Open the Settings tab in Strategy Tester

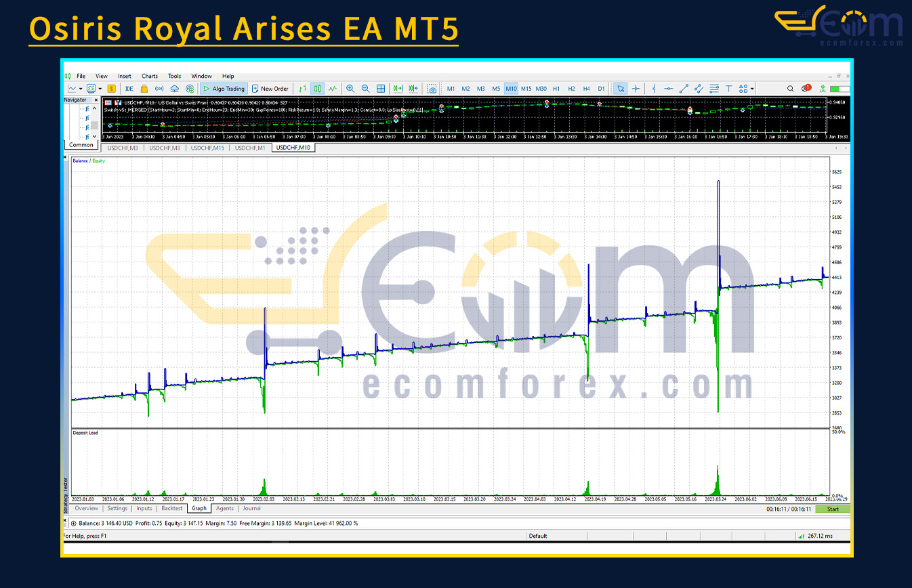coord(117,508)
